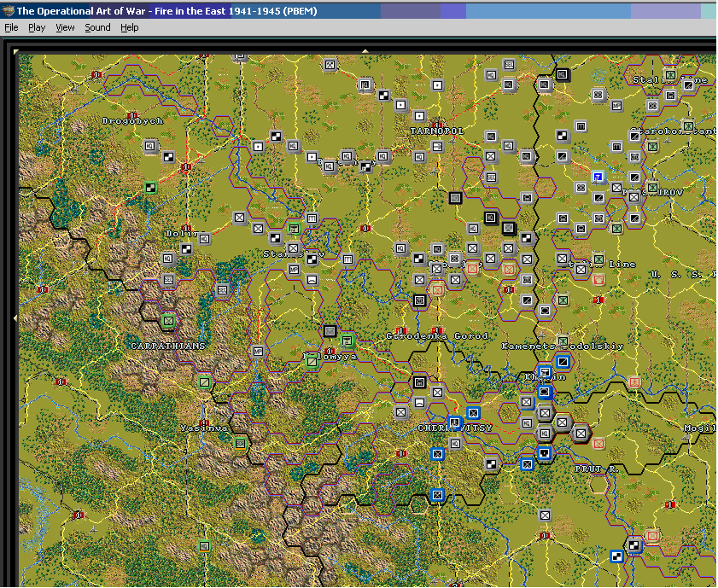Click the Drogobych city label
718x588 pixels.
coord(132,121)
